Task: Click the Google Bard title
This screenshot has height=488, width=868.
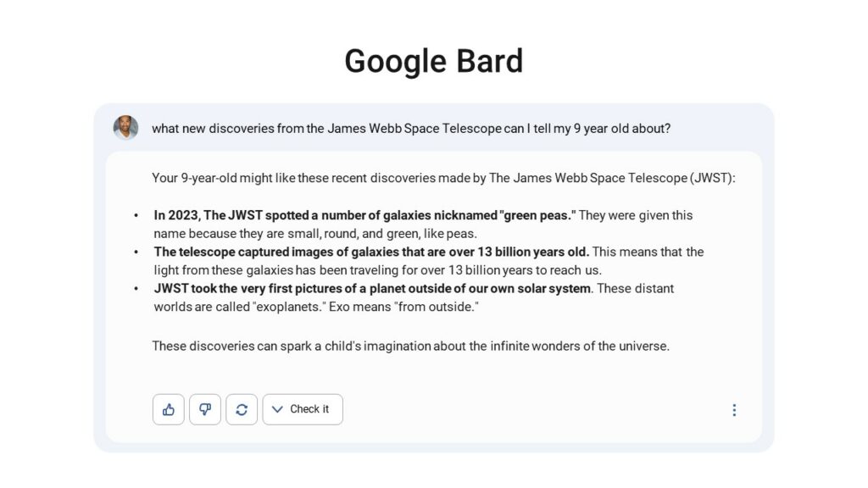Action: click(433, 60)
